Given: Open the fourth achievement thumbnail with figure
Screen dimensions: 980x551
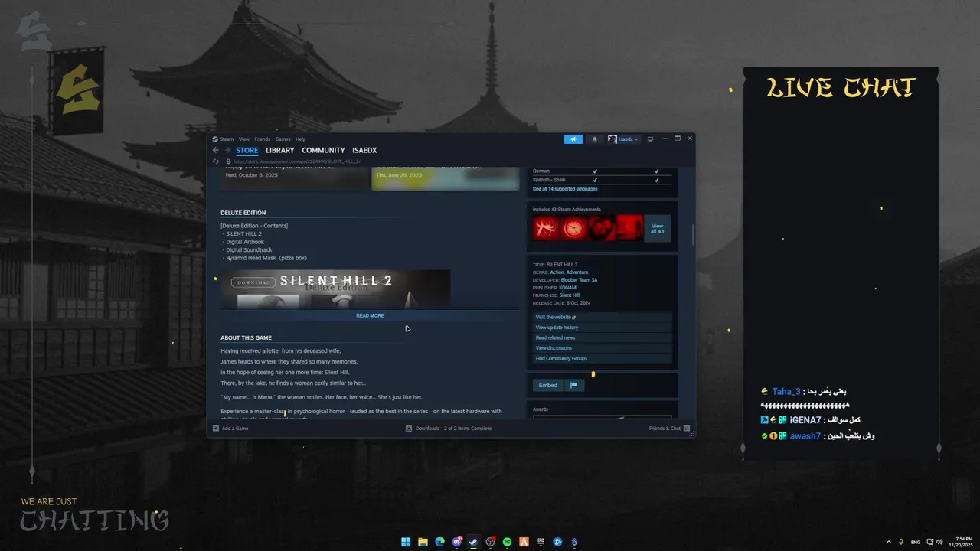Looking at the screenshot, I should pyautogui.click(x=629, y=228).
